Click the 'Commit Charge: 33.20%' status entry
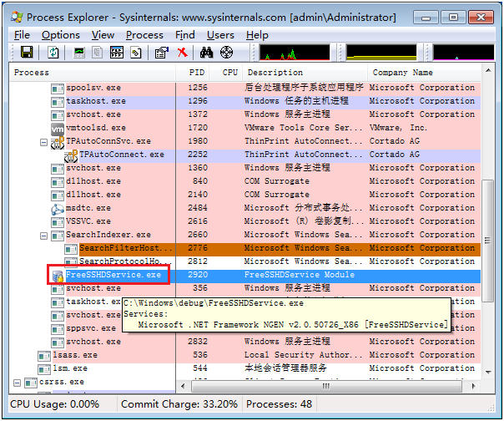The height and width of the screenshot is (421, 504). coord(179,404)
